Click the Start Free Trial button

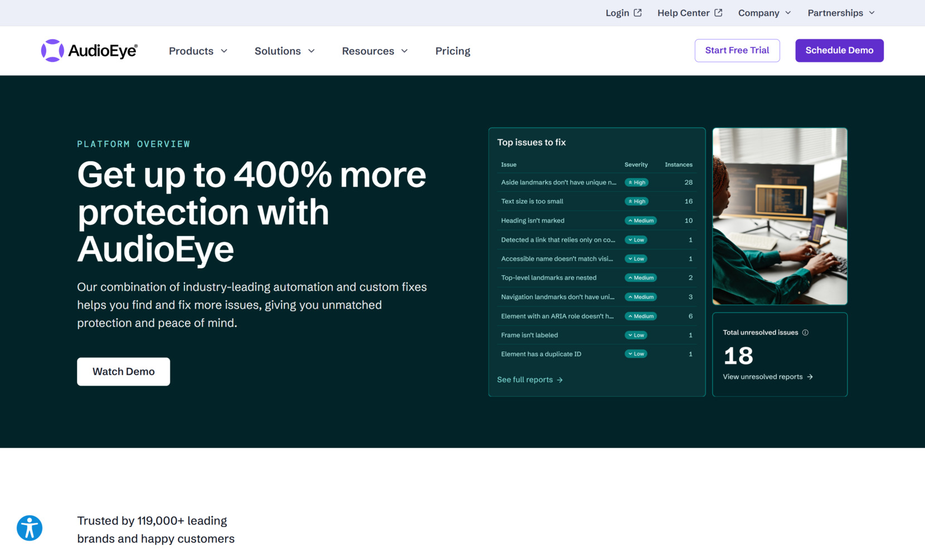pos(737,50)
